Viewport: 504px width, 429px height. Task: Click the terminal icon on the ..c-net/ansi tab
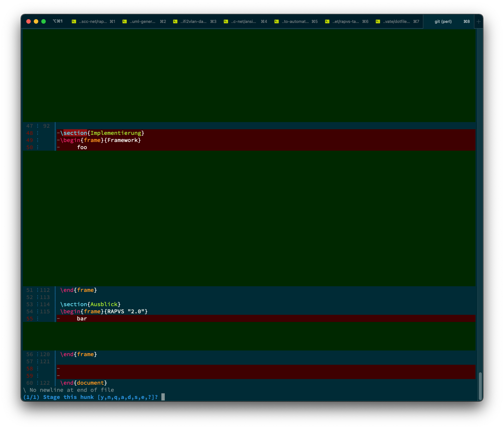(x=226, y=21)
